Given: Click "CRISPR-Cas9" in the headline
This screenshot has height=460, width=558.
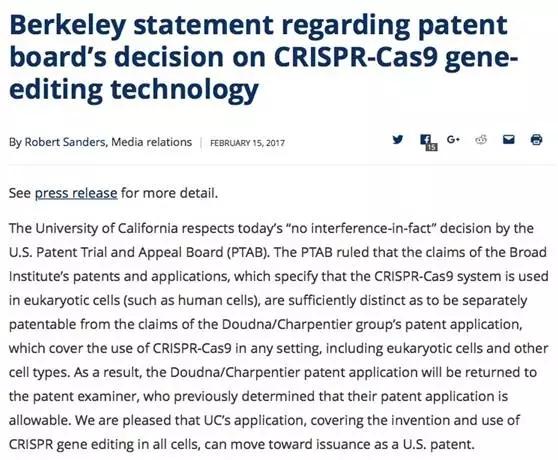Looking at the screenshot, I should tap(356, 57).
